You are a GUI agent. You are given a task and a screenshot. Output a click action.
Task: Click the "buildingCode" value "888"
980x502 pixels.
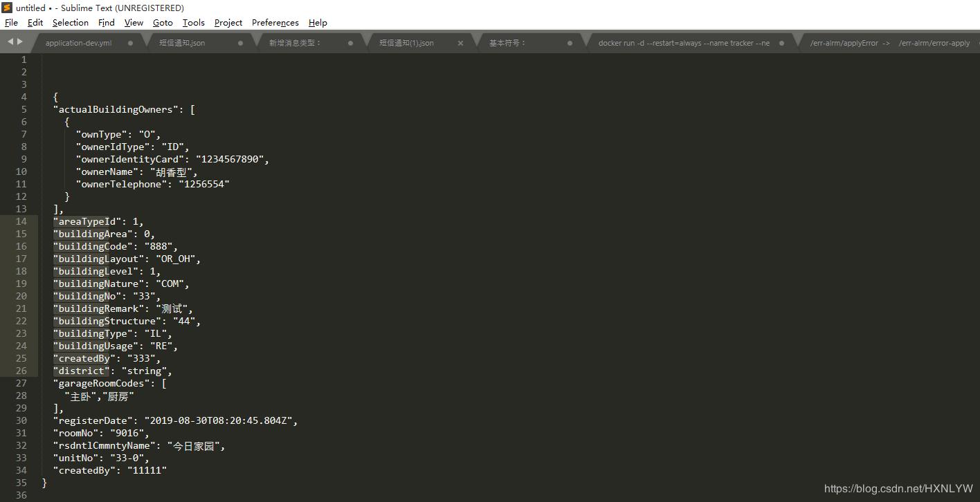pyautogui.click(x=158, y=246)
